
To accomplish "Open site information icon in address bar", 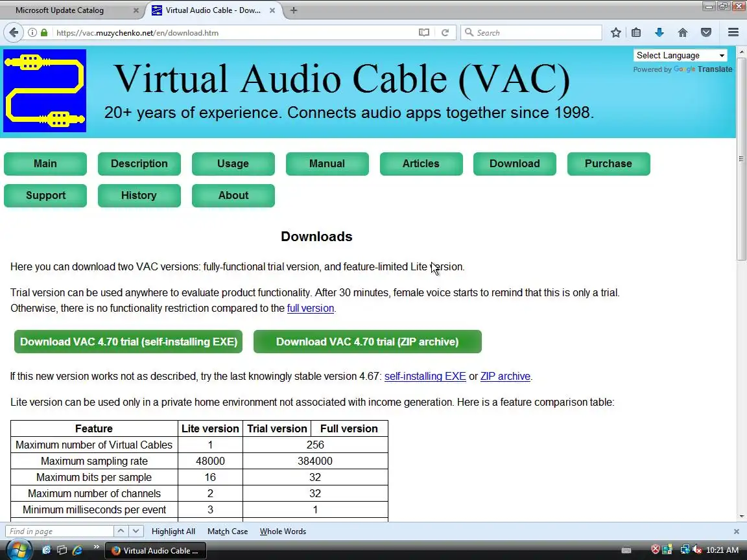I will pos(32,32).
